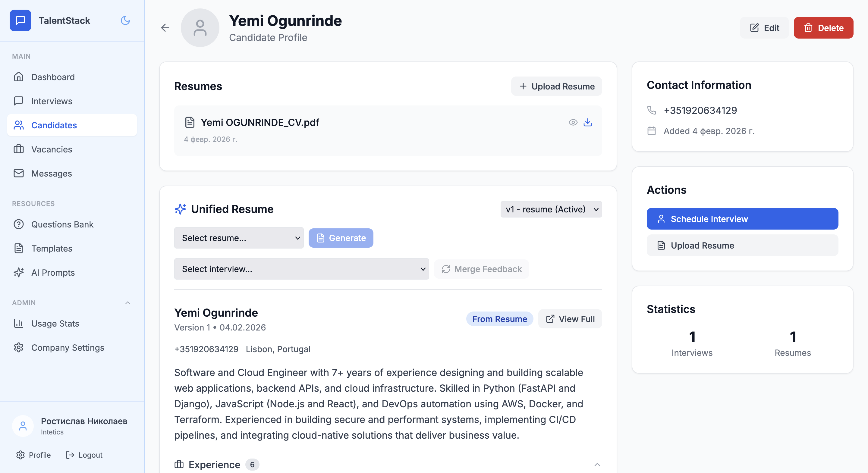Screen dimensions: 868x473
Task: Click the candidate avatar placeholder
Action: [200, 28]
